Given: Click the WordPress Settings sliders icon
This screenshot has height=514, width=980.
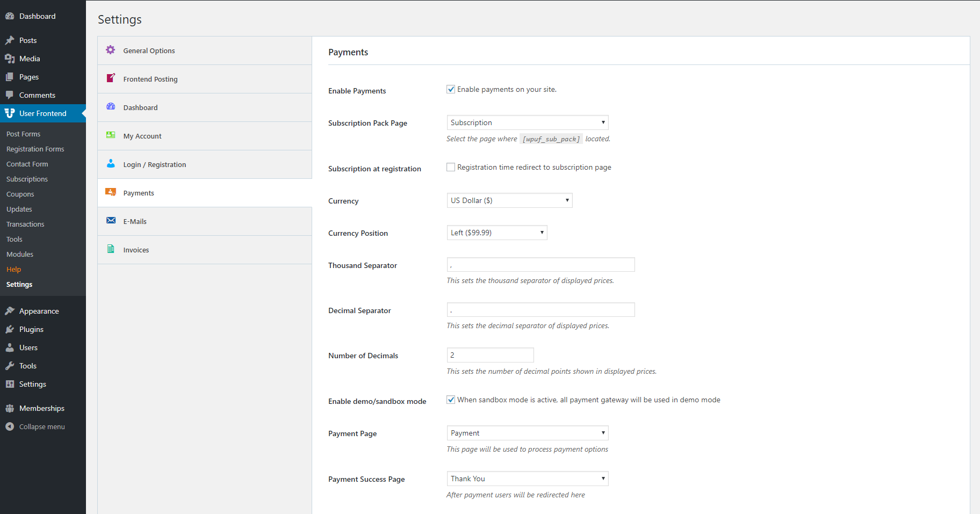Looking at the screenshot, I should 10,384.
